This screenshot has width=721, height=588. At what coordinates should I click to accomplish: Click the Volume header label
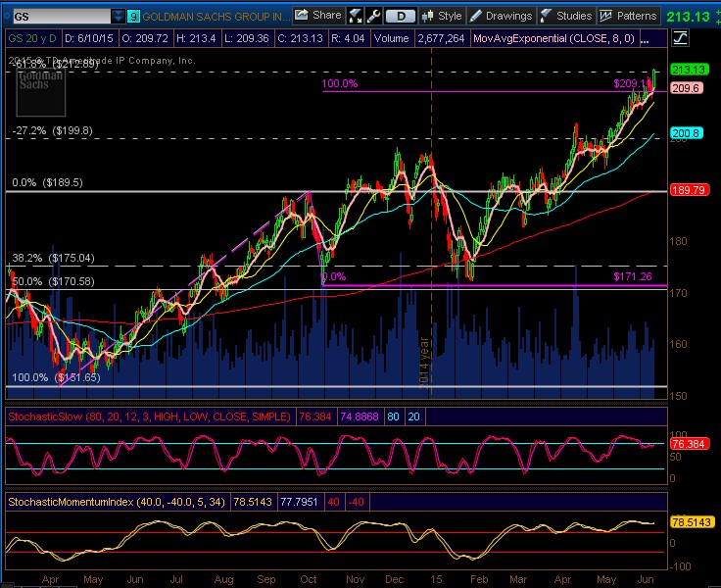point(391,38)
